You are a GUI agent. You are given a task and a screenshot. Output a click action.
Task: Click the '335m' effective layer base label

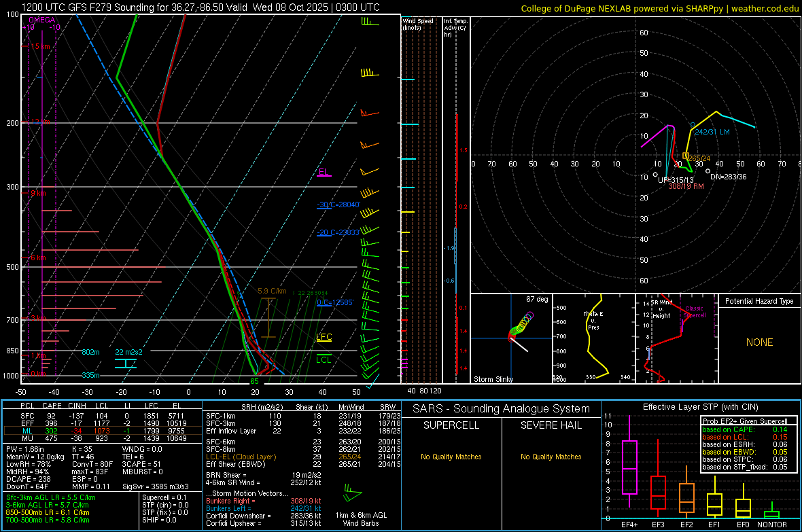90,375
